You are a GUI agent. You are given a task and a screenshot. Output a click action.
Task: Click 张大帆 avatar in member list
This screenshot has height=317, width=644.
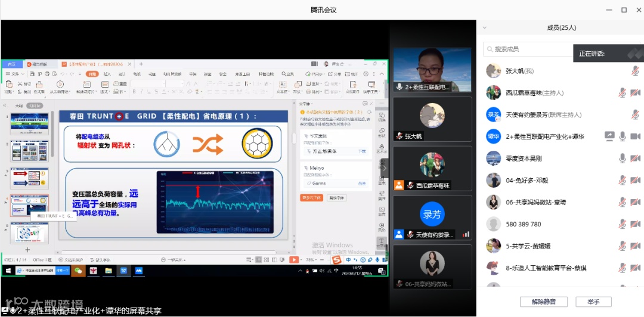click(493, 71)
